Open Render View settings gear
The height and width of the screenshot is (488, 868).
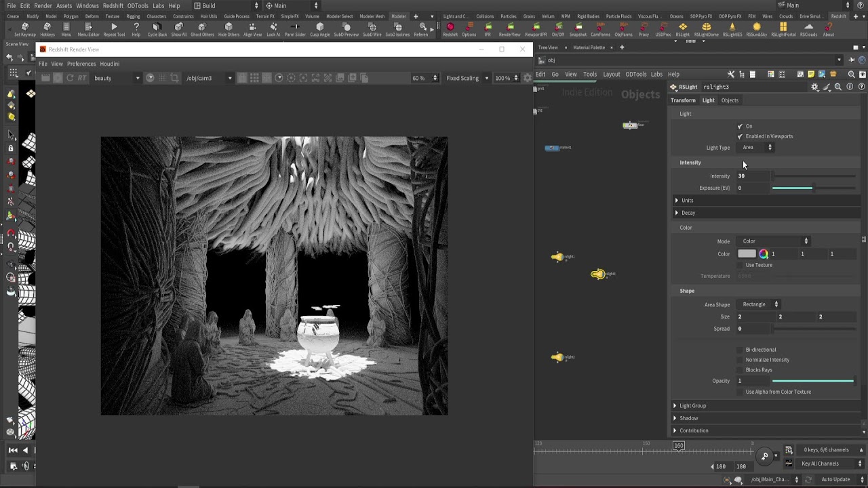coord(527,78)
